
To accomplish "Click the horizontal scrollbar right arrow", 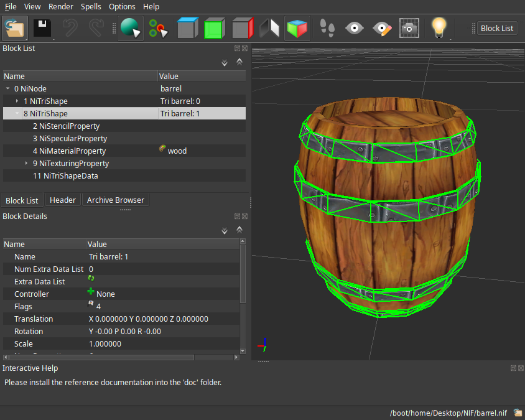I will [236, 357].
